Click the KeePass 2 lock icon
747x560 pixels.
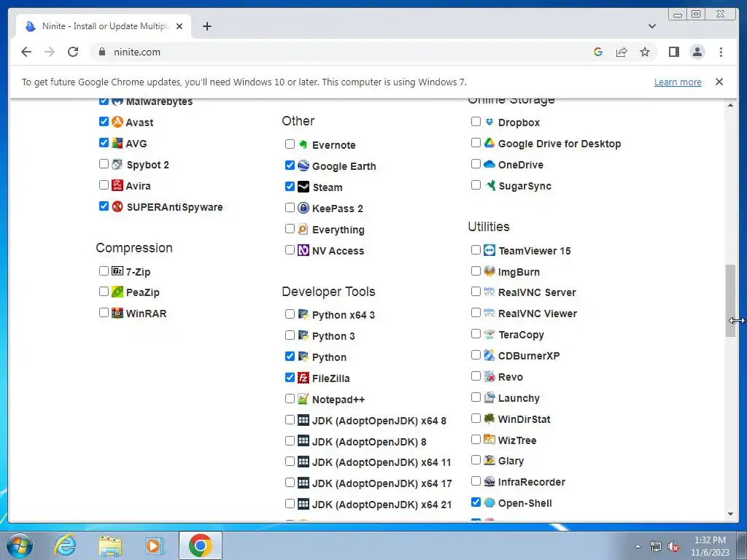pos(303,208)
